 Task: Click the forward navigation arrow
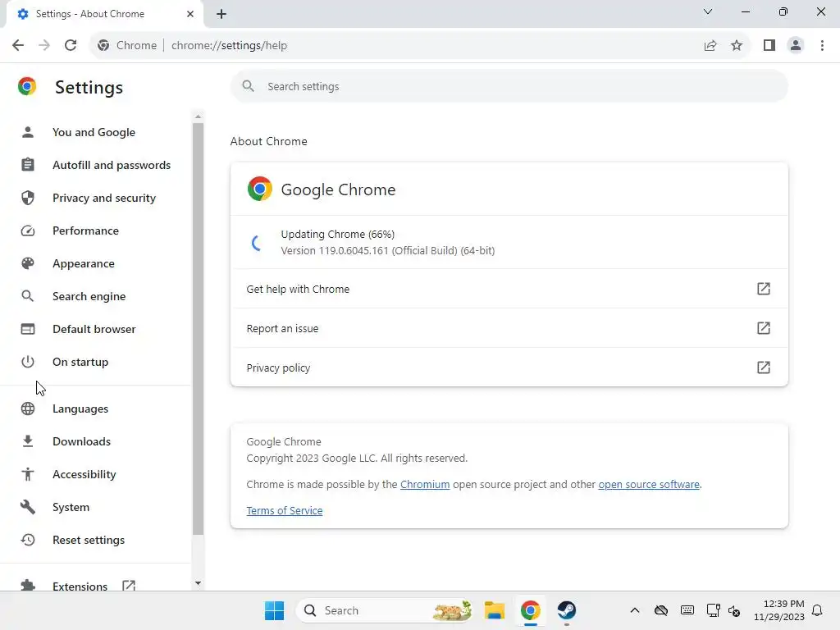44,45
